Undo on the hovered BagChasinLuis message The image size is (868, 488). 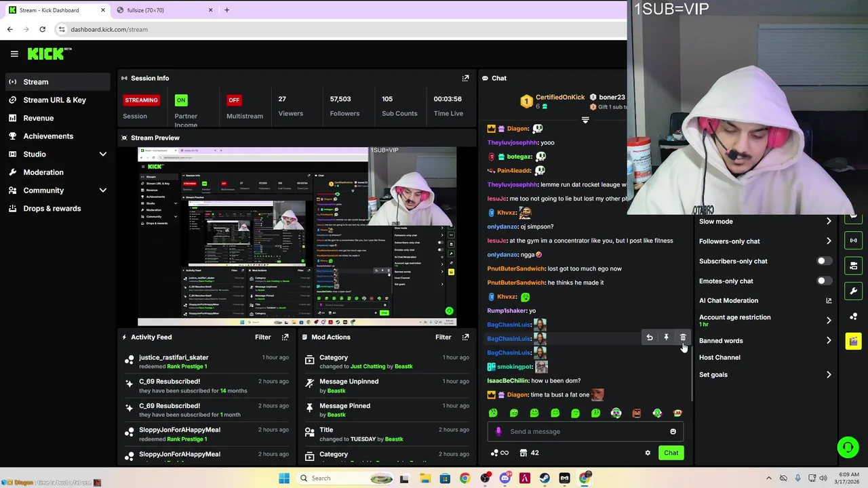(650, 338)
